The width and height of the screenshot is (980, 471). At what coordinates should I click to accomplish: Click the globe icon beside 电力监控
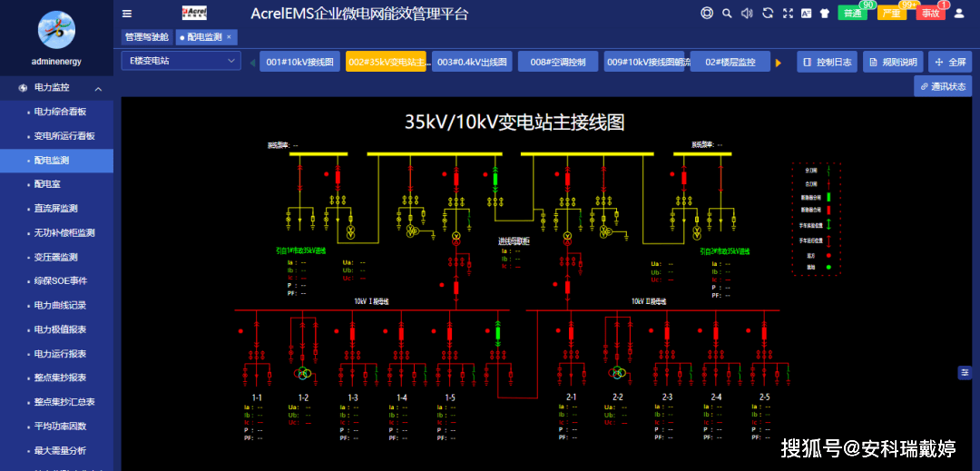click(x=23, y=88)
